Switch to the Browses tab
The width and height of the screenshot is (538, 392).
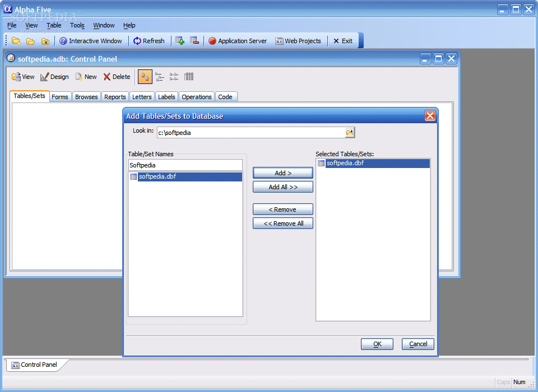(x=86, y=97)
